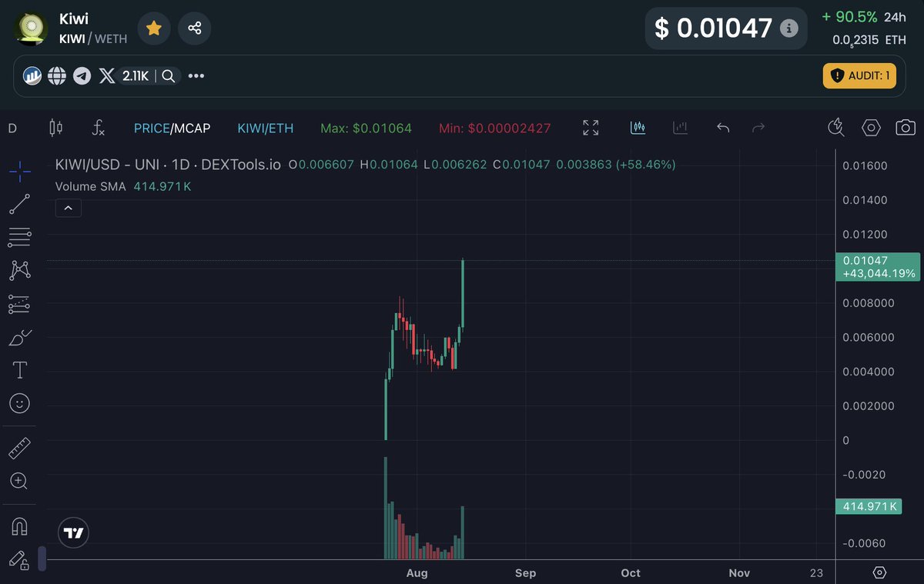This screenshot has height=584, width=924.
Task: Open chart settings hexagon icon
Action: [x=871, y=128]
